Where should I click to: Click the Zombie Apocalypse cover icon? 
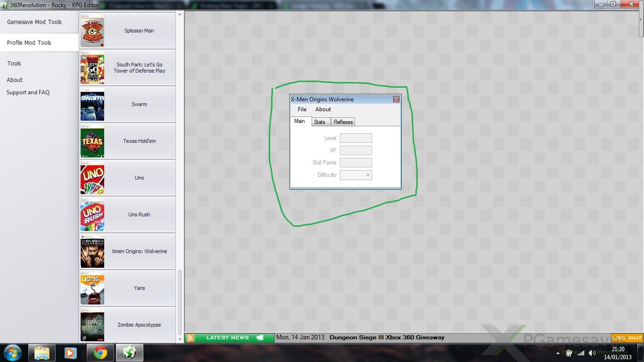tap(92, 325)
